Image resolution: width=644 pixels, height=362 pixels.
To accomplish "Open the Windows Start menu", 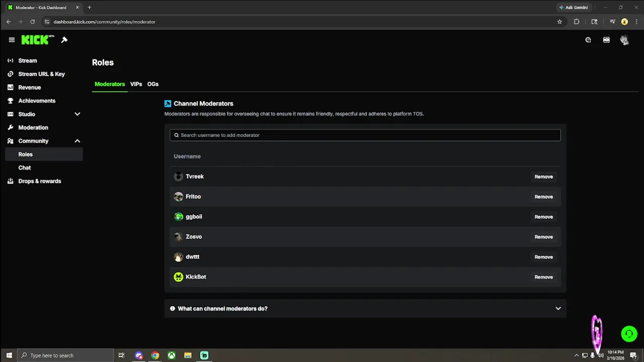I will click(9, 355).
